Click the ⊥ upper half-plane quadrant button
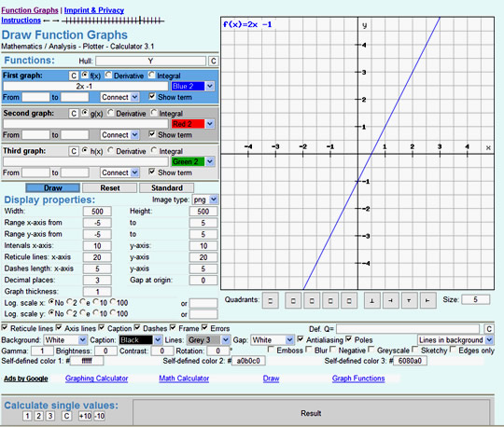Screen dimensions: 504x427 [x=371, y=301]
